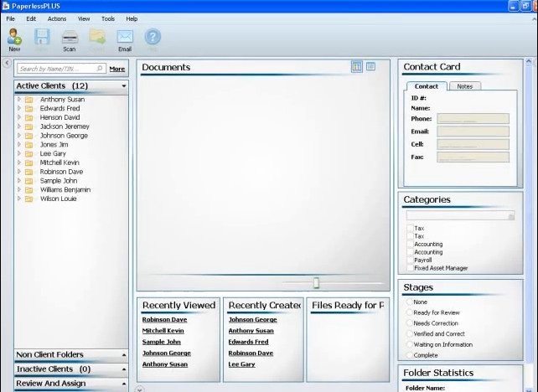
Task: Open Robinson Dave in Recently Viewed
Action: tap(165, 319)
